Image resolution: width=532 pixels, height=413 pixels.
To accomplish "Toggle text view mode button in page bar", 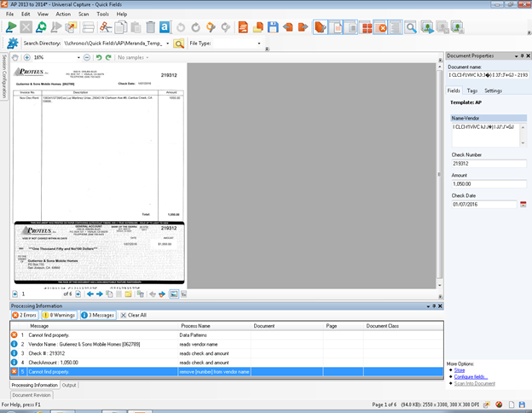I will pyautogui.click(x=183, y=294).
